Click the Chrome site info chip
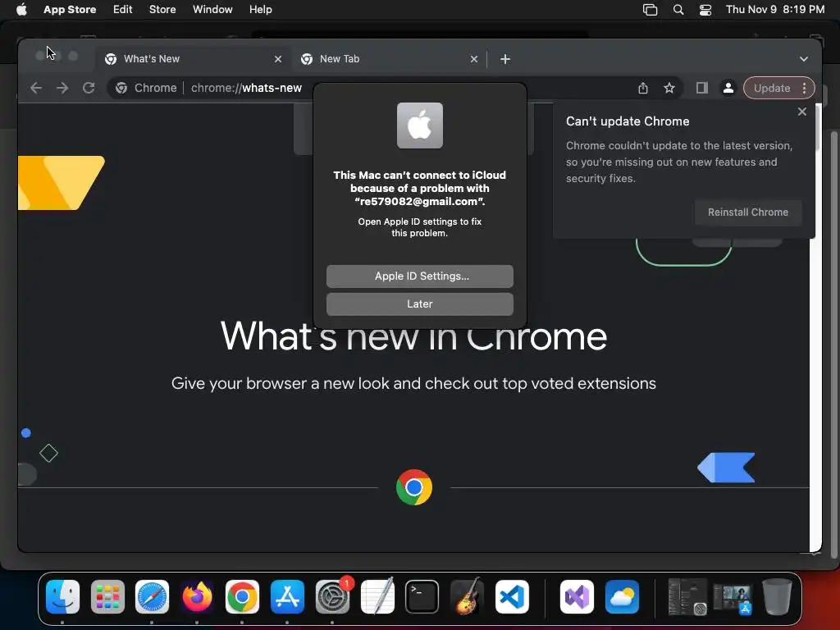This screenshot has height=630, width=840. coord(146,88)
